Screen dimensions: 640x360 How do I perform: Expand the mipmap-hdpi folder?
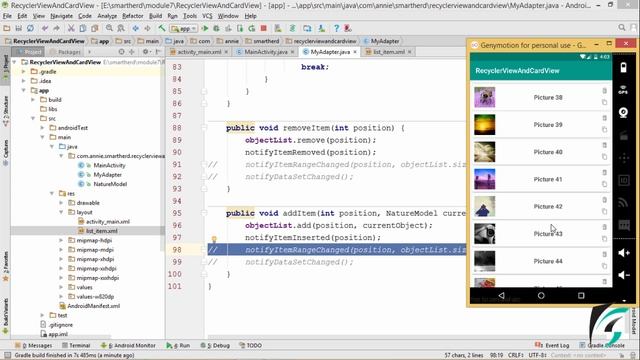point(61,240)
